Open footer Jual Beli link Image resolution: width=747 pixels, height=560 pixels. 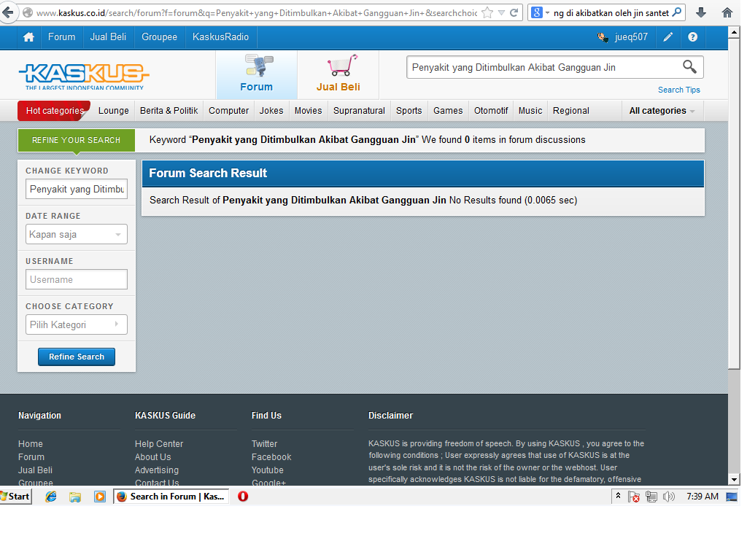point(35,470)
